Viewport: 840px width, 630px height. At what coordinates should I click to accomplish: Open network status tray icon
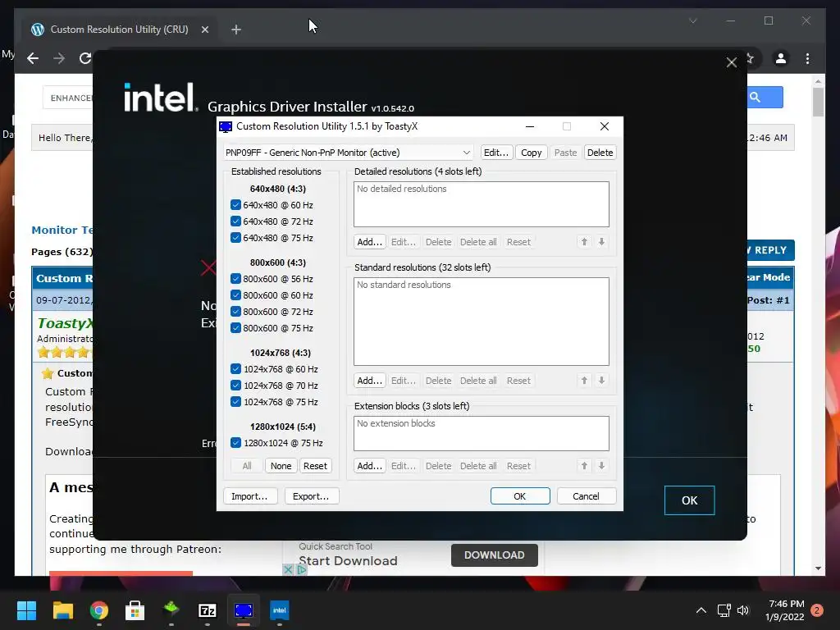[724, 610]
